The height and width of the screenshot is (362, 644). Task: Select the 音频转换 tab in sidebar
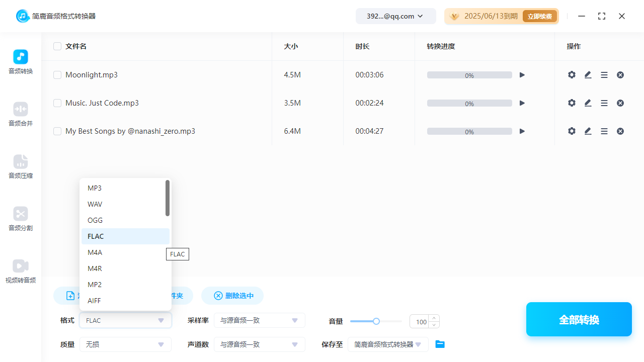[x=20, y=62]
